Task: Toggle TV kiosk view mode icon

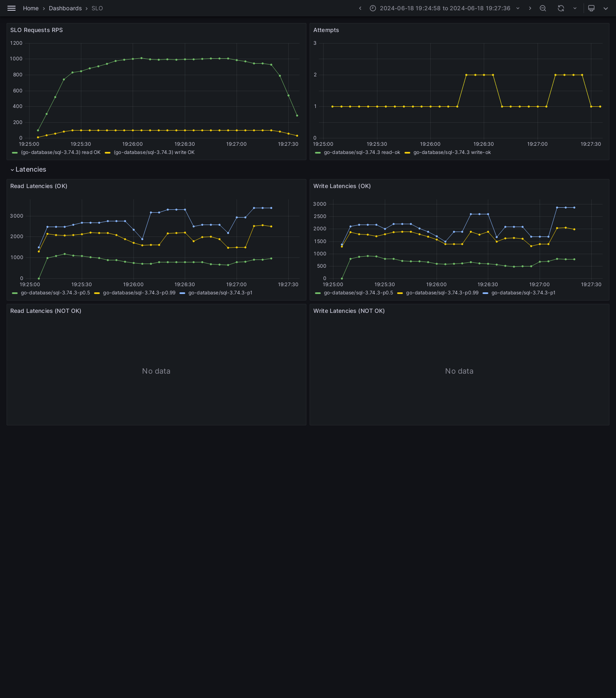Action: (591, 8)
